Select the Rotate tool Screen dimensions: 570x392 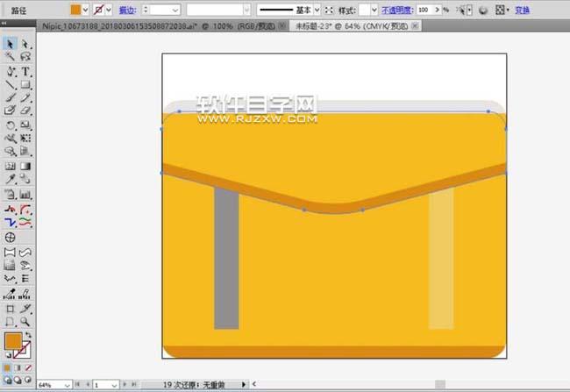tap(10, 125)
